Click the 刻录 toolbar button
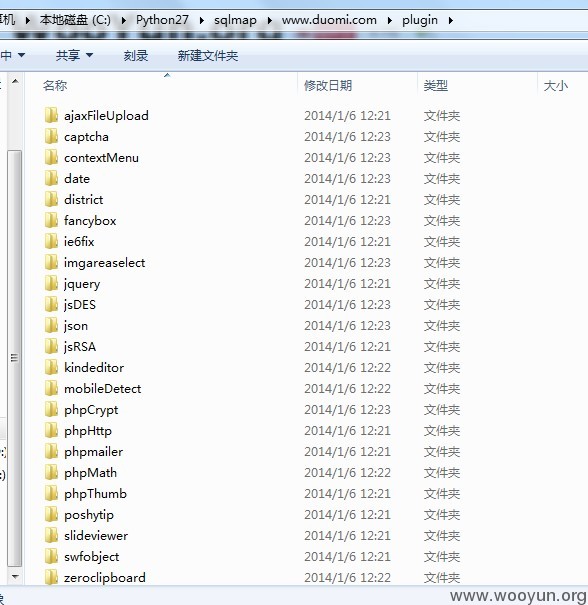Image resolution: width=588 pixels, height=605 pixels. pos(136,56)
